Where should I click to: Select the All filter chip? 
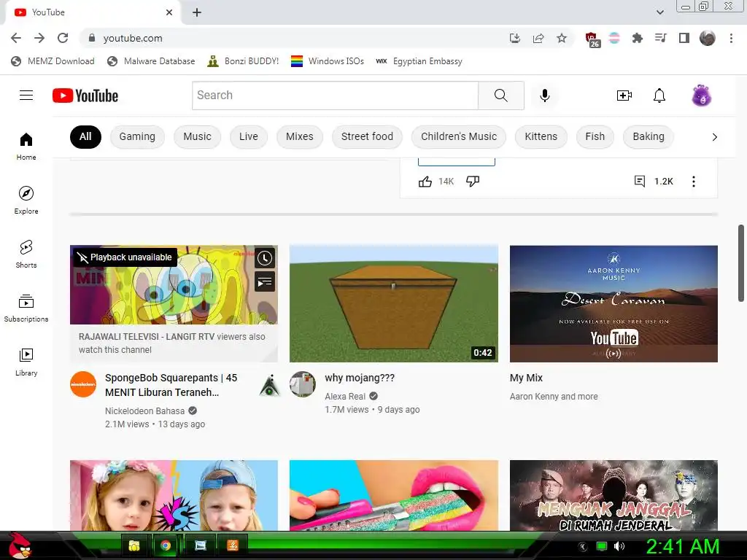point(85,137)
